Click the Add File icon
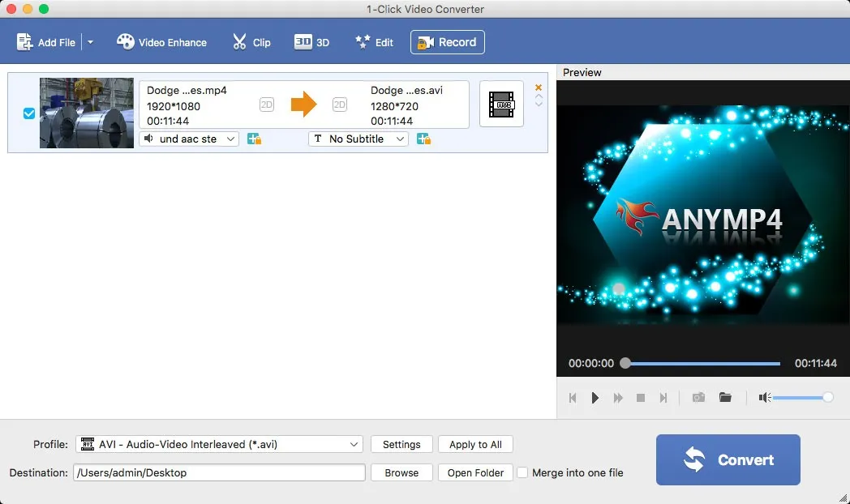This screenshot has width=850, height=504. tap(24, 41)
